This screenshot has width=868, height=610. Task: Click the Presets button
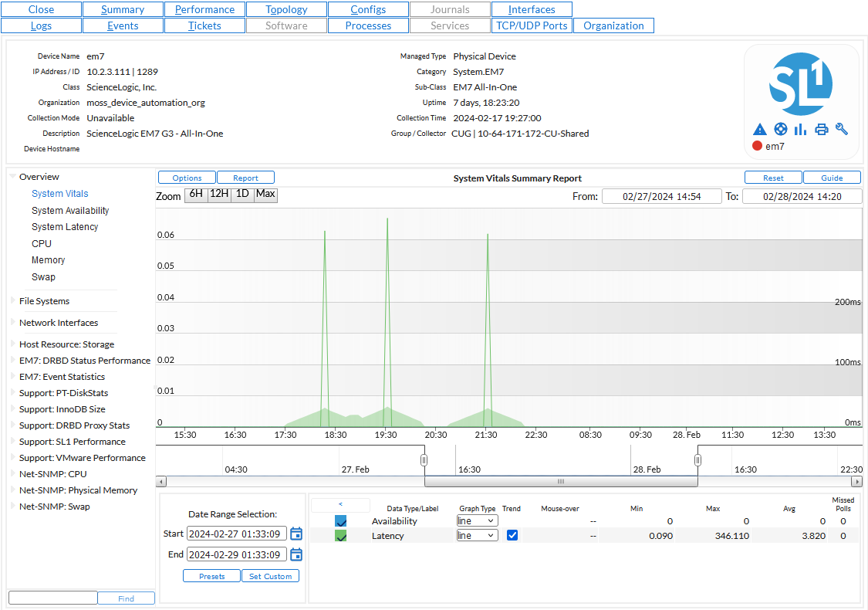tap(211, 575)
